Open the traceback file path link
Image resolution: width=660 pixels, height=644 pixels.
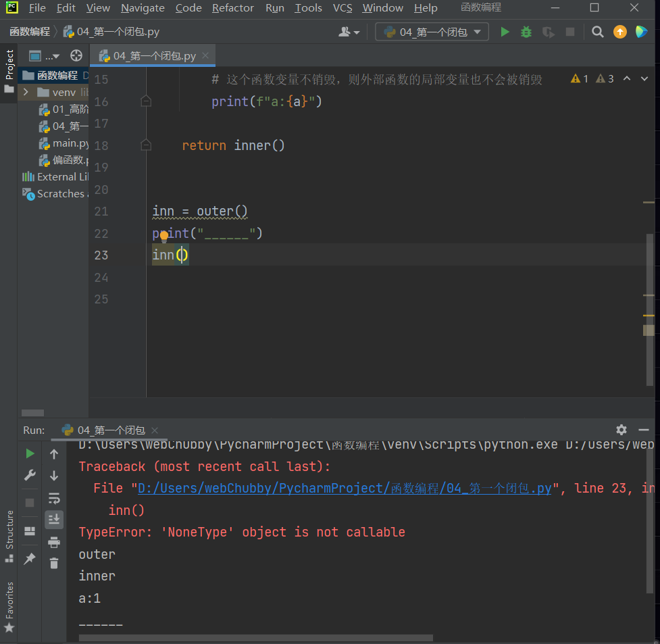pos(345,488)
